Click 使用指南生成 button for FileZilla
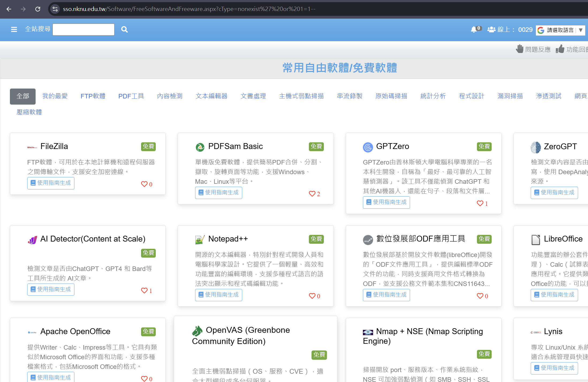588x382 pixels. (x=51, y=183)
